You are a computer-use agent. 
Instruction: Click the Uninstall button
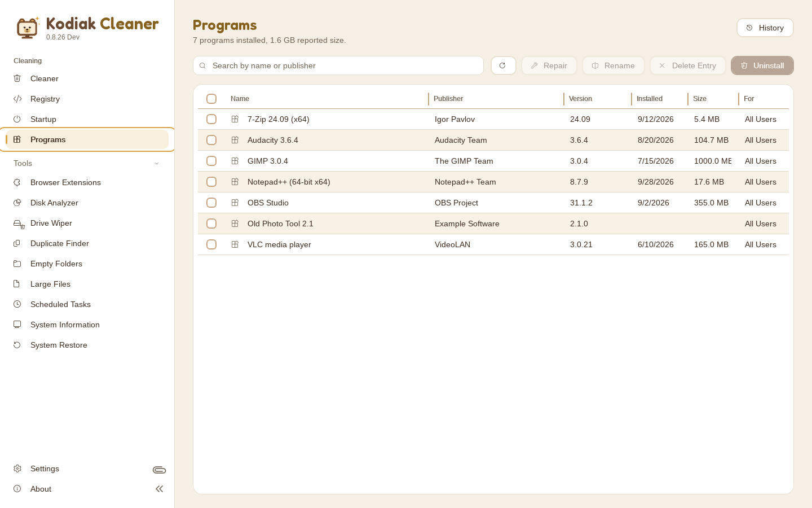pyautogui.click(x=762, y=65)
